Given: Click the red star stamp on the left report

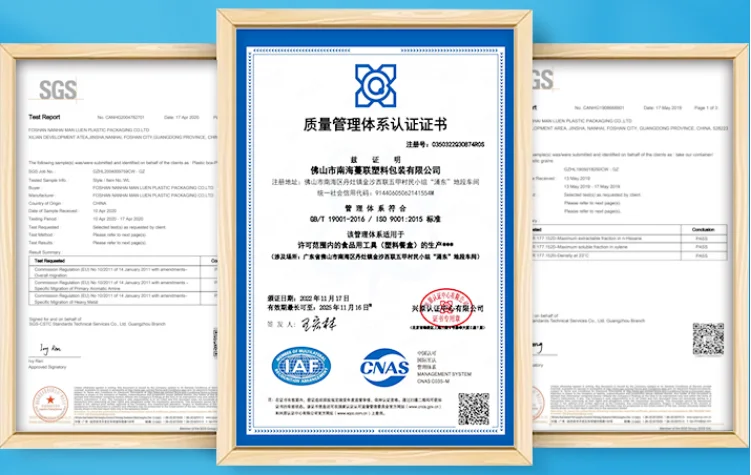Looking at the screenshot, I should pyautogui.click(x=50, y=404).
